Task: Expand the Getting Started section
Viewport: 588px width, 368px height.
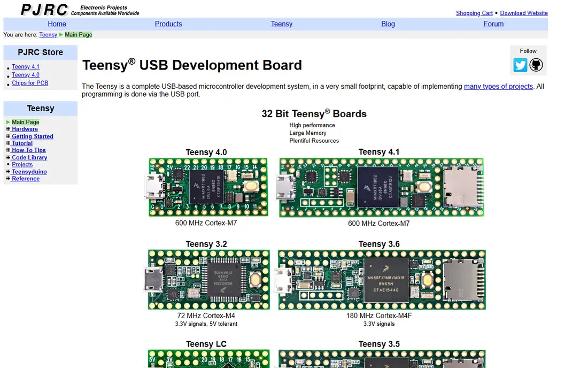Action: (x=8, y=136)
